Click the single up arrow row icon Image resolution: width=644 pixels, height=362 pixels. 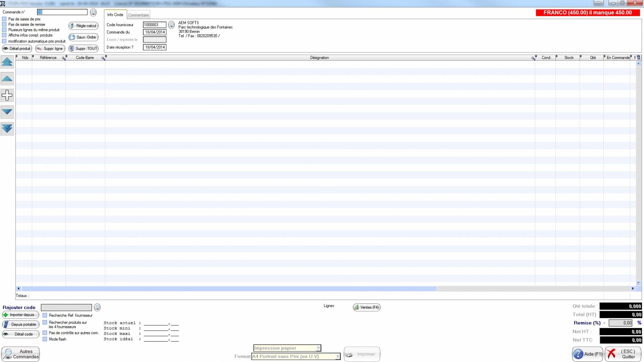click(7, 79)
